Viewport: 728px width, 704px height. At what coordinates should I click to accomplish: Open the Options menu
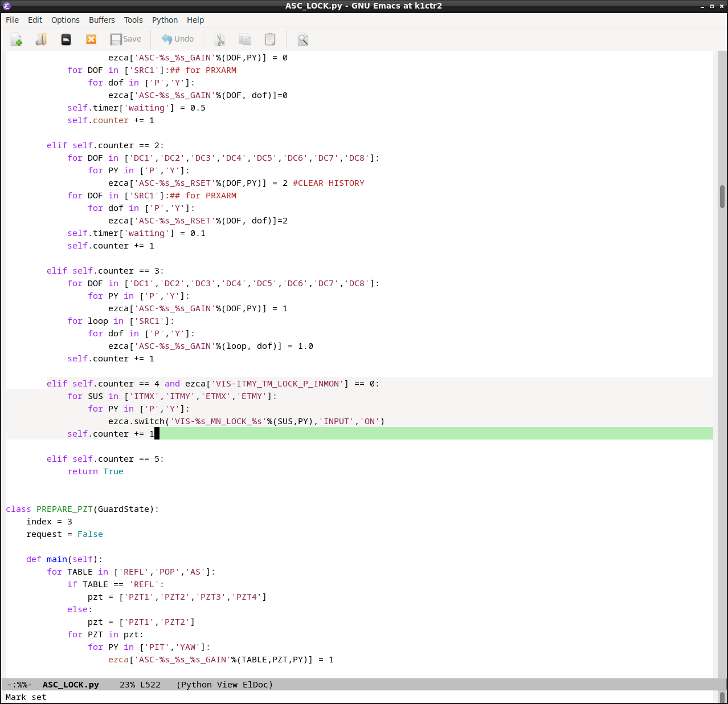click(x=66, y=20)
